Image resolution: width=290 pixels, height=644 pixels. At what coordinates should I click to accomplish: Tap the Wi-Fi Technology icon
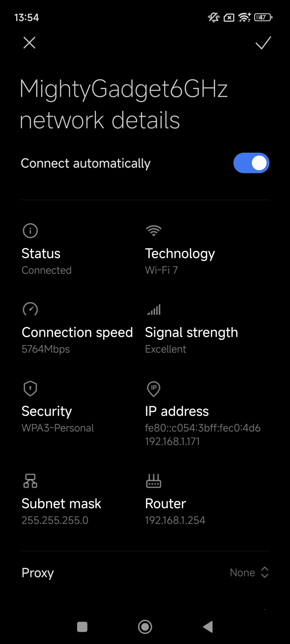(x=153, y=231)
